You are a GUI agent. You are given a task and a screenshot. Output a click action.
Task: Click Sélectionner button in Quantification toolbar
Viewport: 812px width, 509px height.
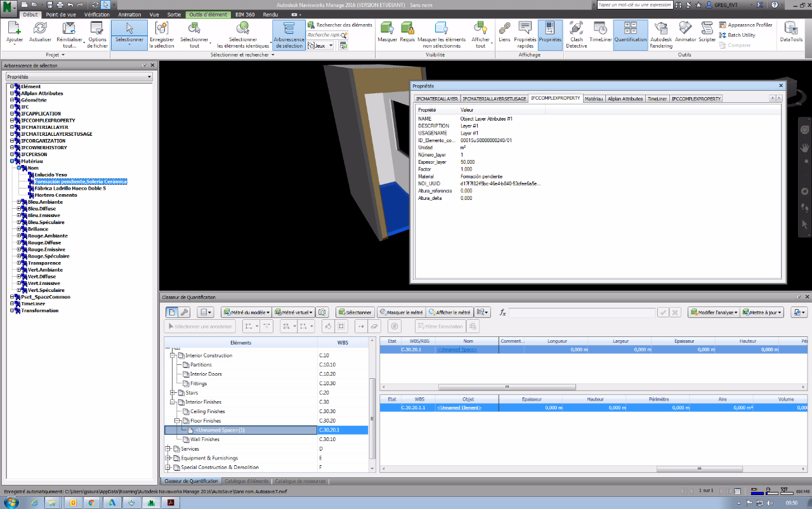coord(355,312)
